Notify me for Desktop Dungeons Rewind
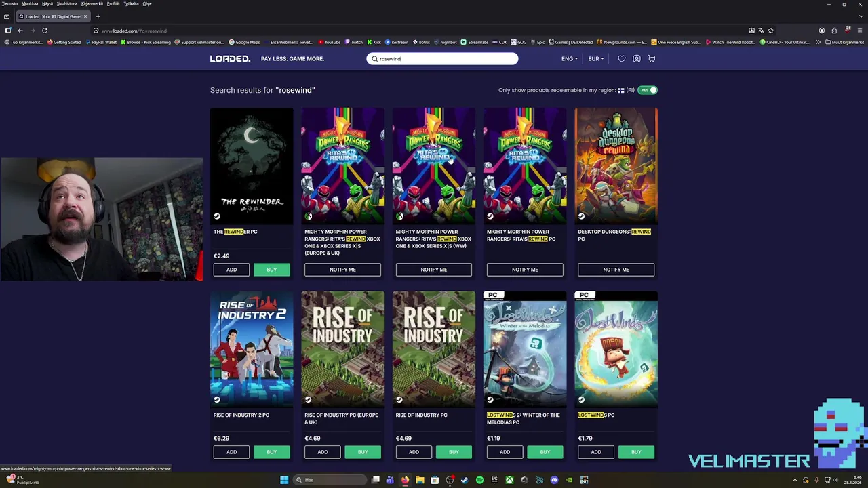 coord(616,270)
